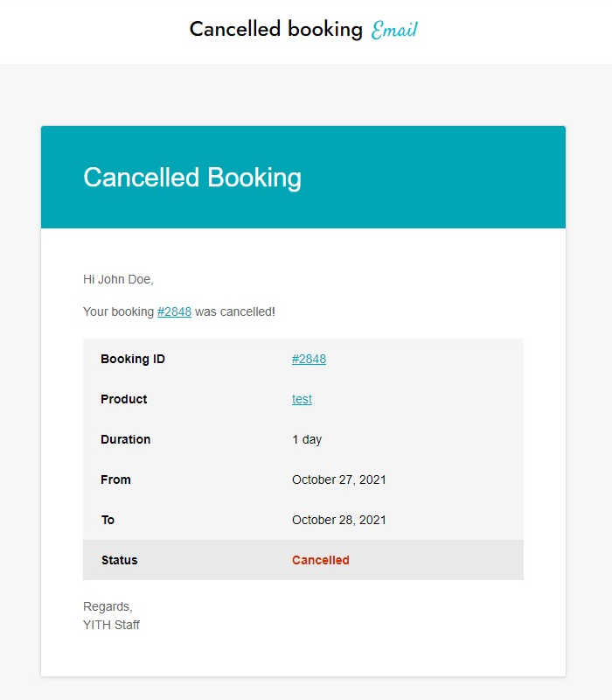Click the "Cancelled booking Email" page heading
The height and width of the screenshot is (700, 612).
[x=303, y=30]
